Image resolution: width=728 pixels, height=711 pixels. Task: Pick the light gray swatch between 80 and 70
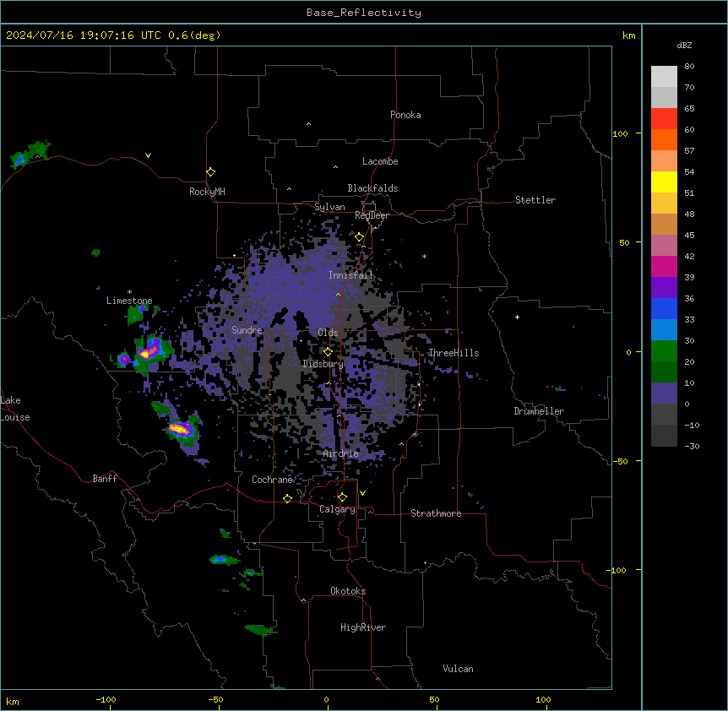point(664,77)
